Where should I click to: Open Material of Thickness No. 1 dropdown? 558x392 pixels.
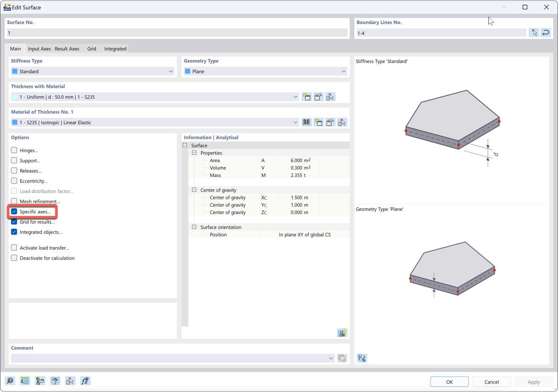155,123
